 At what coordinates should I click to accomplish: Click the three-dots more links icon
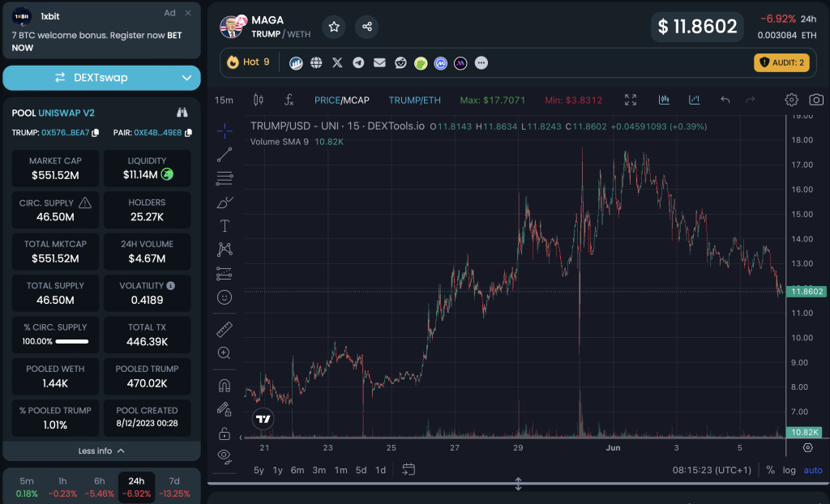coord(481,62)
